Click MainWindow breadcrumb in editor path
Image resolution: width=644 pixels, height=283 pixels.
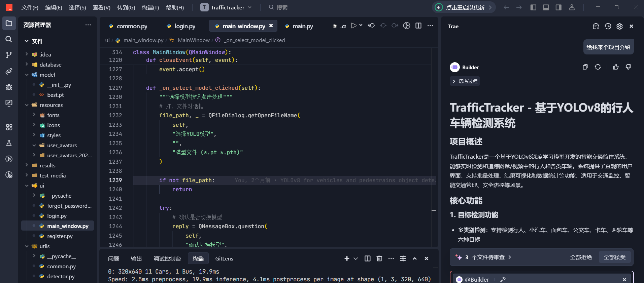(194, 40)
